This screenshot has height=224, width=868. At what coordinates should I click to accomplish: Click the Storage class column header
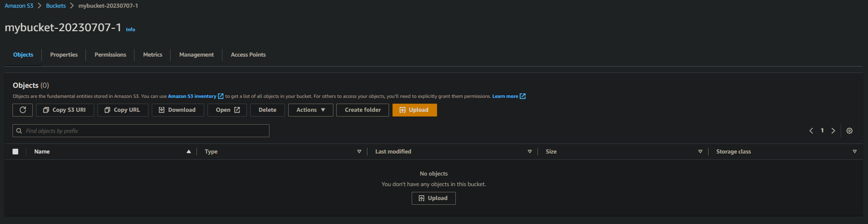734,152
